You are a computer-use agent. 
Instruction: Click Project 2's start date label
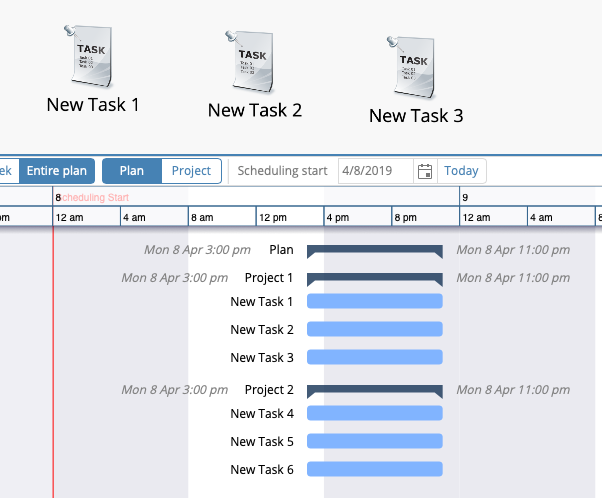pos(175,390)
